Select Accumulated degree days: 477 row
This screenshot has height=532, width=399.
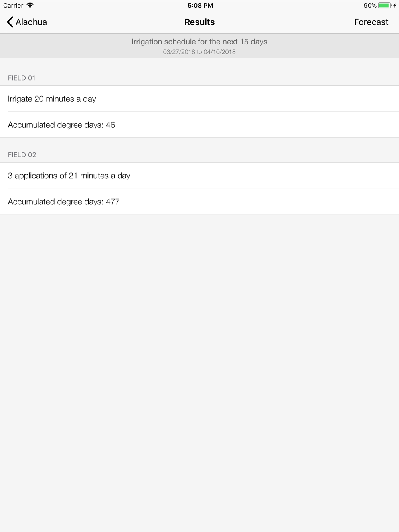[199, 202]
